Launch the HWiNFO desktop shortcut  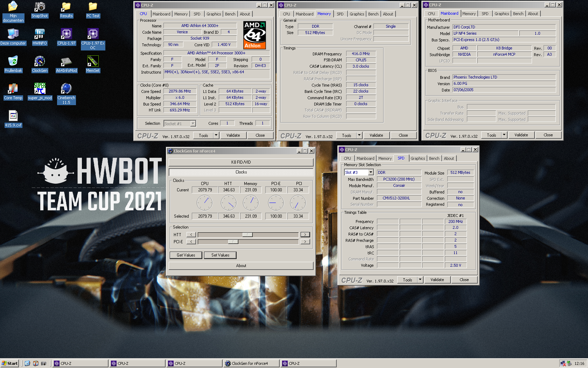[x=40, y=37]
